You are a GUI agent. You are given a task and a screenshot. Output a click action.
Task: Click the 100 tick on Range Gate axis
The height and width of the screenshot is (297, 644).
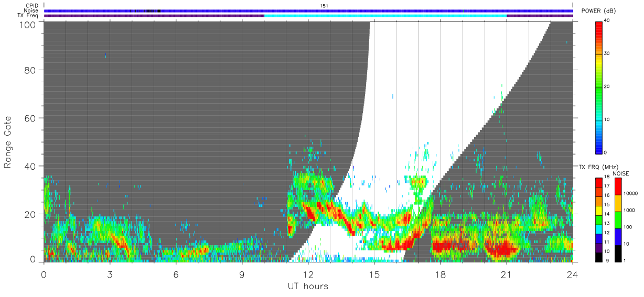(x=28, y=25)
